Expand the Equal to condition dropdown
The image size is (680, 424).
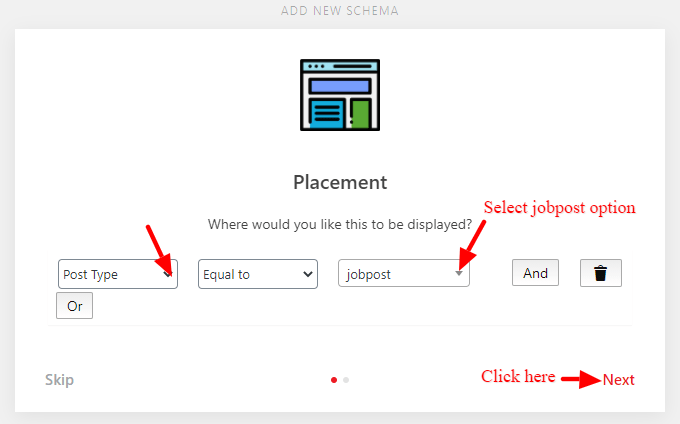point(258,274)
